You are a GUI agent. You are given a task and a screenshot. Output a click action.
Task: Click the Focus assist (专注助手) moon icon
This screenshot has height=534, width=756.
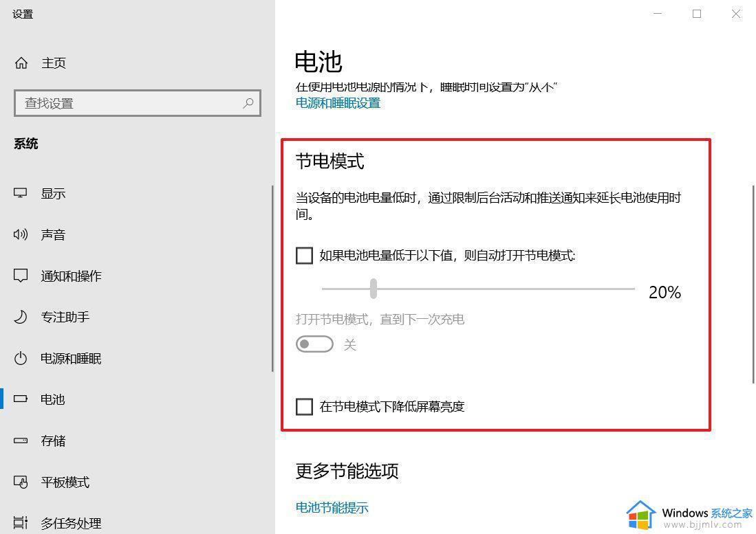tap(20, 317)
